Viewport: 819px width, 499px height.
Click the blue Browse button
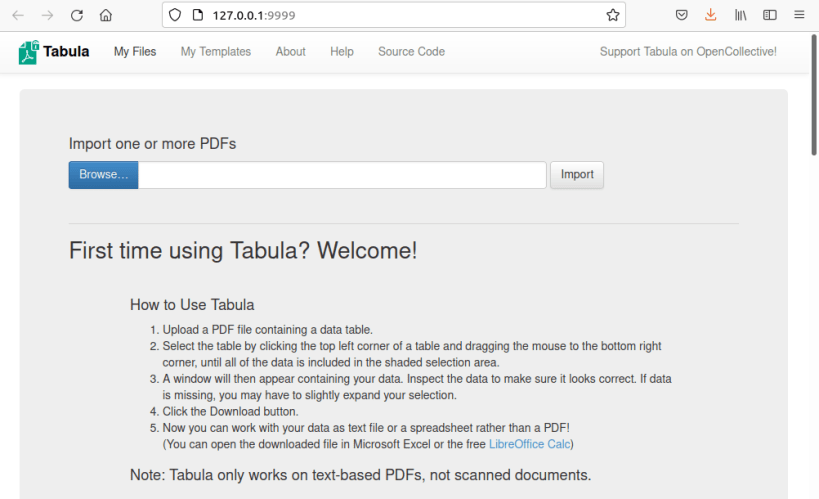pos(103,175)
